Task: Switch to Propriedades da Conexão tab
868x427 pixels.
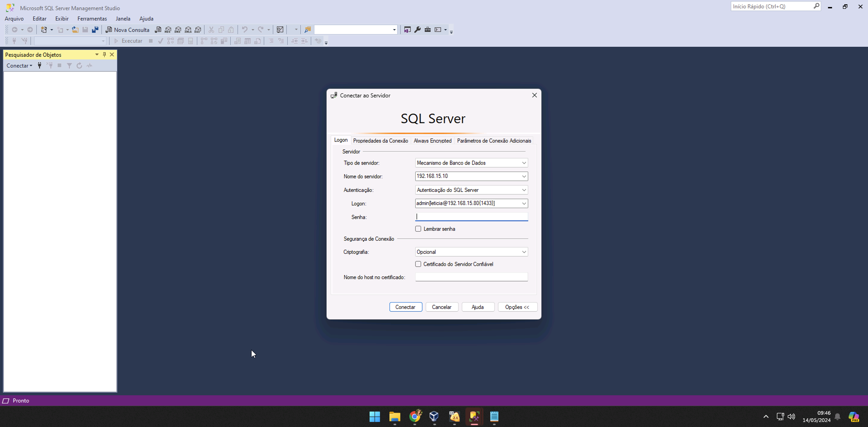Action: point(380,141)
